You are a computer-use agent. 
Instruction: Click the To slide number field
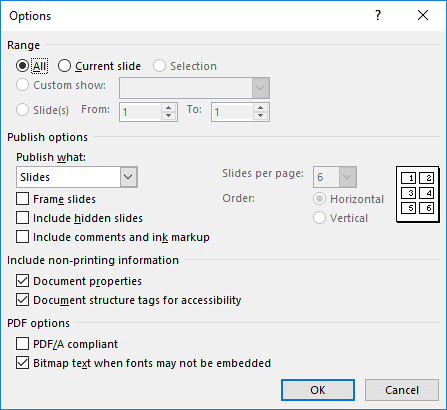pos(232,112)
